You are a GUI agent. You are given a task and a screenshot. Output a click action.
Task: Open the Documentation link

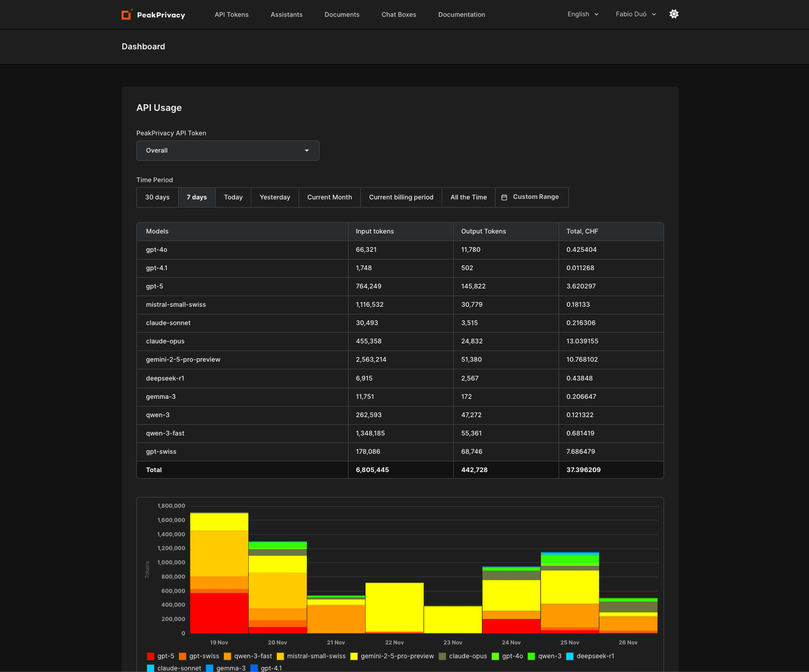coord(461,15)
